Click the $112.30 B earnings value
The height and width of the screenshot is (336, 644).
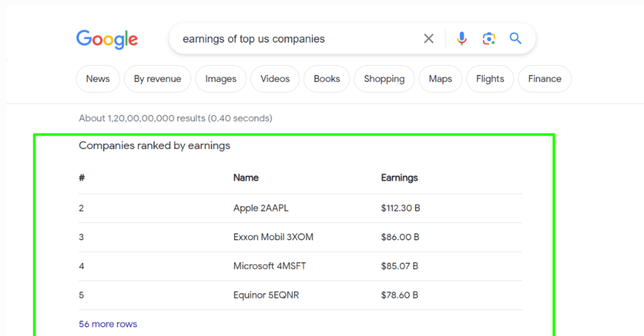(x=400, y=209)
